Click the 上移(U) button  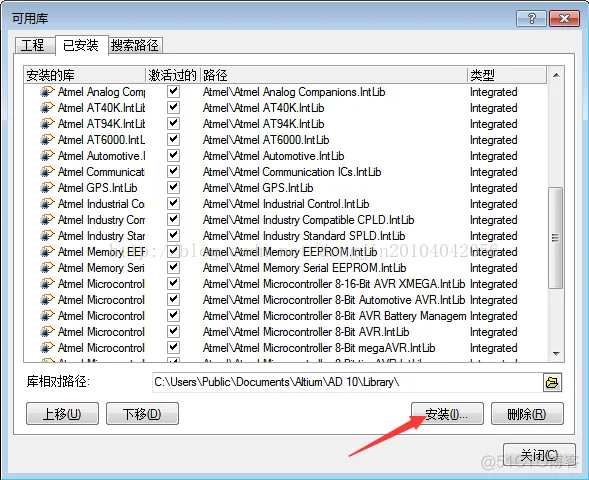[62, 414]
